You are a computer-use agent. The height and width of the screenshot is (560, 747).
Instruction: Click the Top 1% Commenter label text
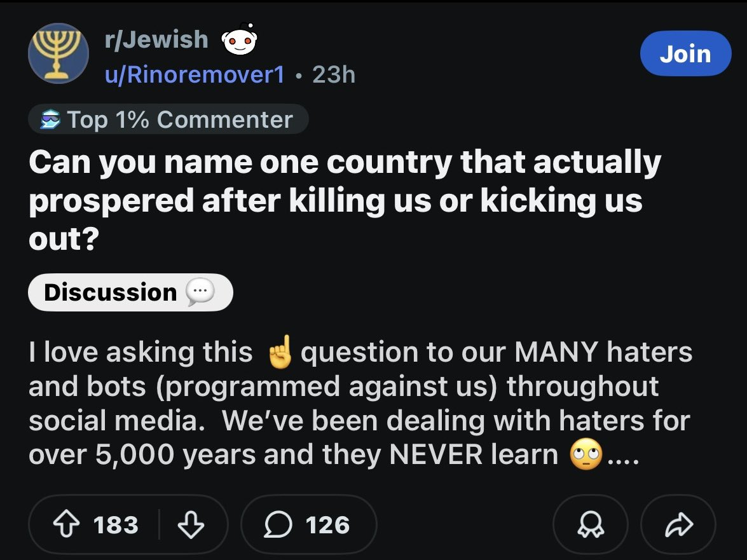[179, 120]
